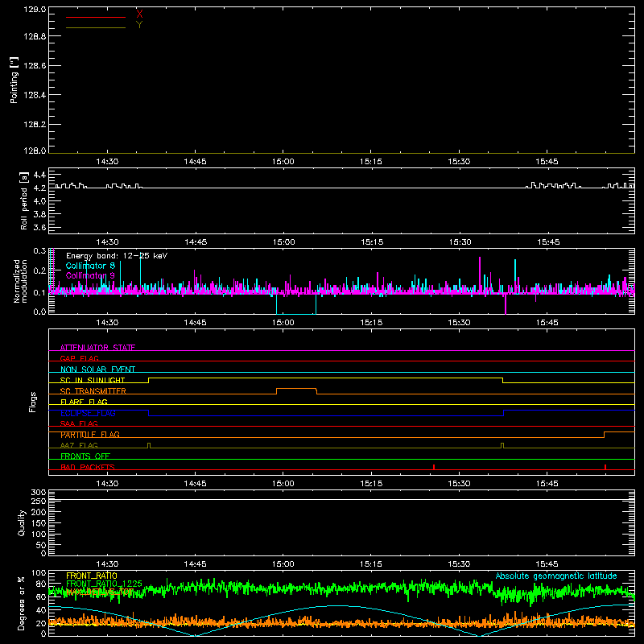Click the orange MAX_DET_VS_TOT legend label
The height and width of the screenshot is (644, 644).
click(100, 592)
